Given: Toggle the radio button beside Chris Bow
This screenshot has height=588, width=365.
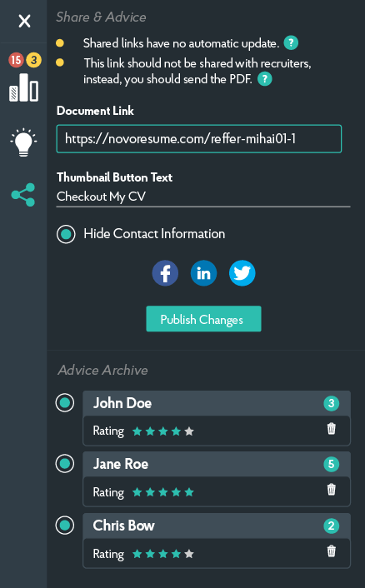Looking at the screenshot, I should pos(65,526).
